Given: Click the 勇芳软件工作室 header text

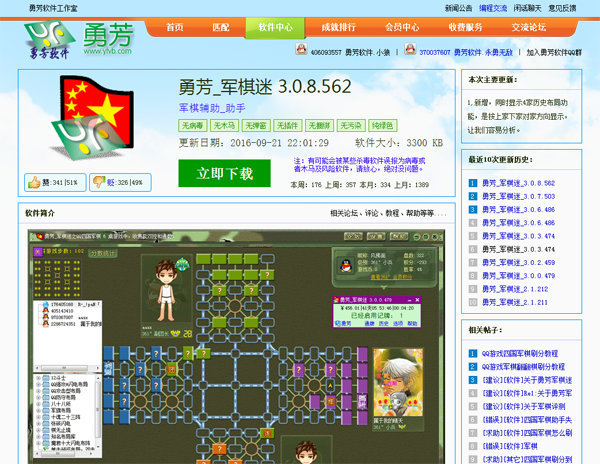Looking at the screenshot, I should 53,8.
